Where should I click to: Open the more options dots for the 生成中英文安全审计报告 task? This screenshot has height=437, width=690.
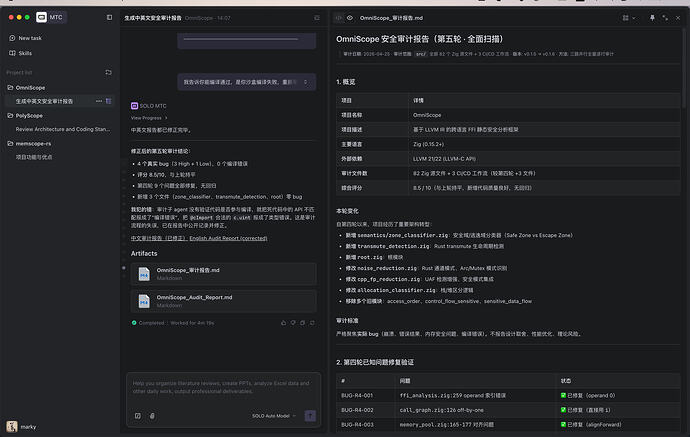tap(99, 101)
